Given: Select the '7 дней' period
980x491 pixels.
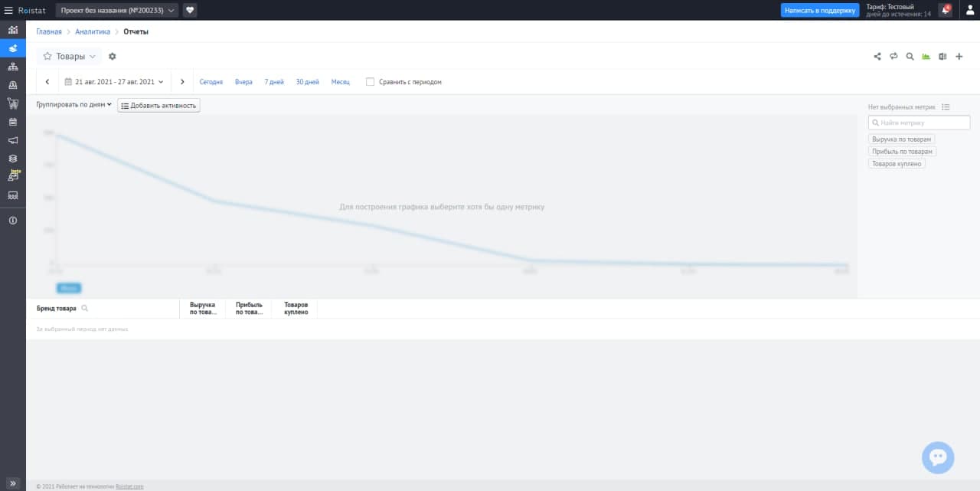Looking at the screenshot, I should tap(274, 82).
